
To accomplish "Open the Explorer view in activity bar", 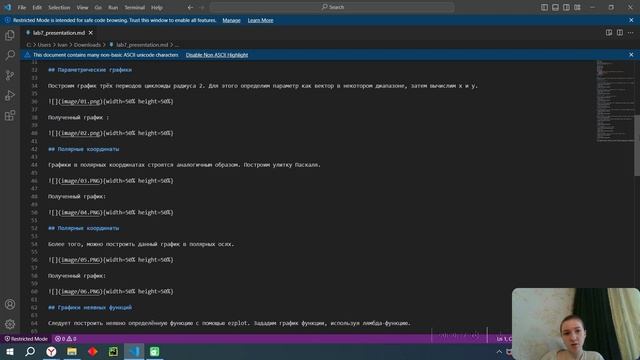I will click(10, 36).
